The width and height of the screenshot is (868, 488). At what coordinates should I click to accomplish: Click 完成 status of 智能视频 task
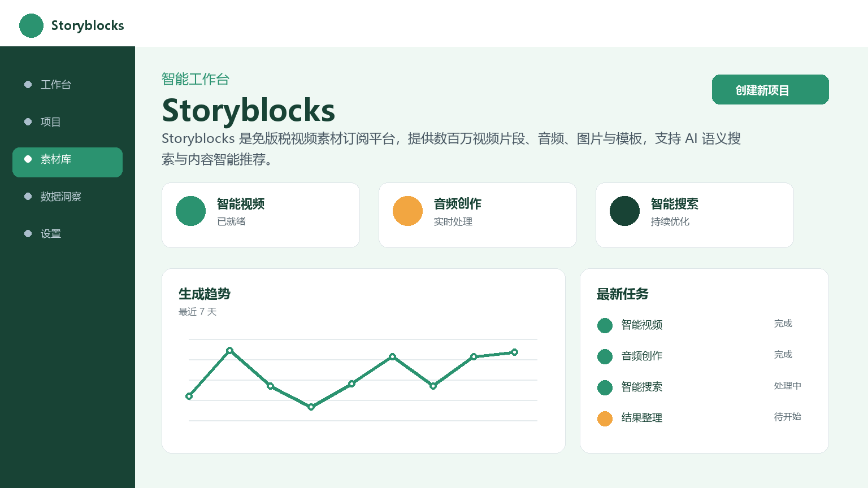tap(783, 324)
